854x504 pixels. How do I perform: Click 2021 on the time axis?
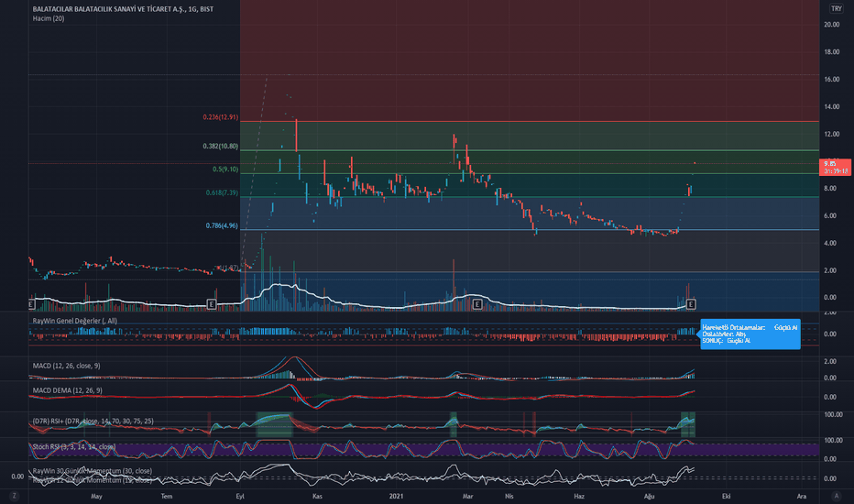[397, 497]
